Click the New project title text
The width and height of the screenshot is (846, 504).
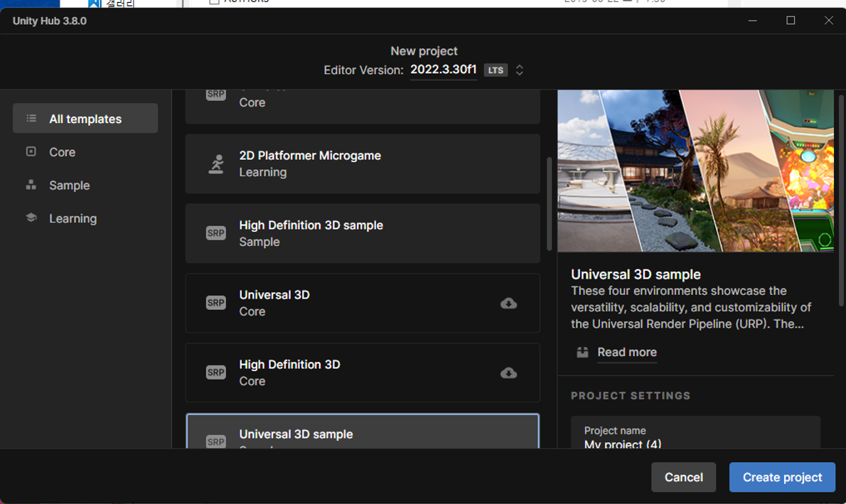[424, 50]
